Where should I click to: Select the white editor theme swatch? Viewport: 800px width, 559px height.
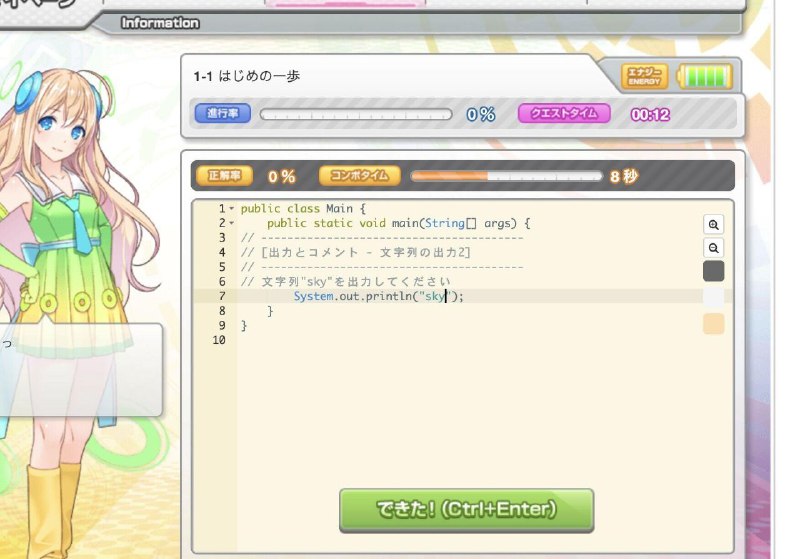[713, 297]
